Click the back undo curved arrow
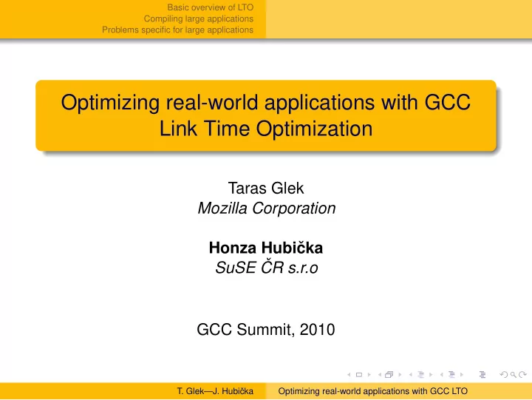This screenshot has width=532, height=400. click(504, 375)
